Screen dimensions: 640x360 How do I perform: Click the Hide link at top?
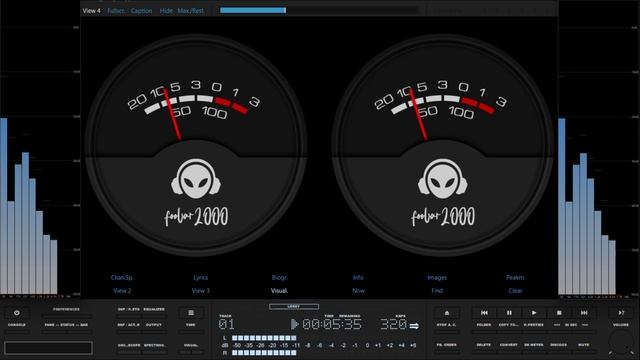tap(166, 11)
